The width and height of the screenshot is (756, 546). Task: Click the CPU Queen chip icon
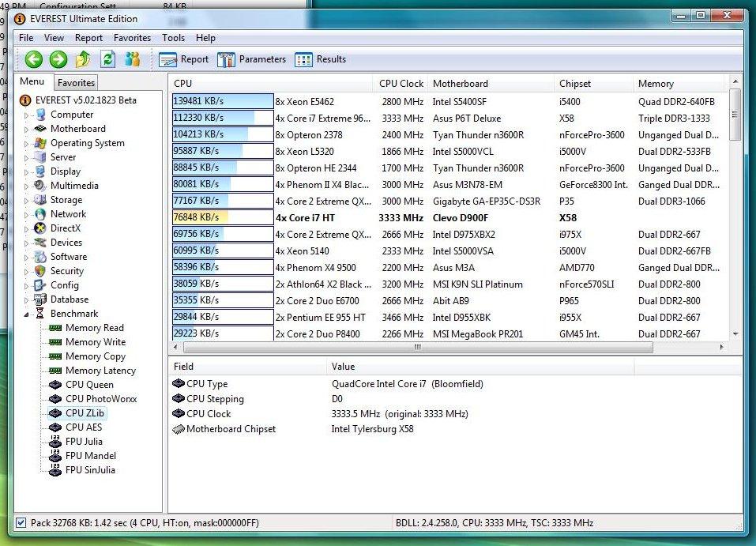(55, 385)
